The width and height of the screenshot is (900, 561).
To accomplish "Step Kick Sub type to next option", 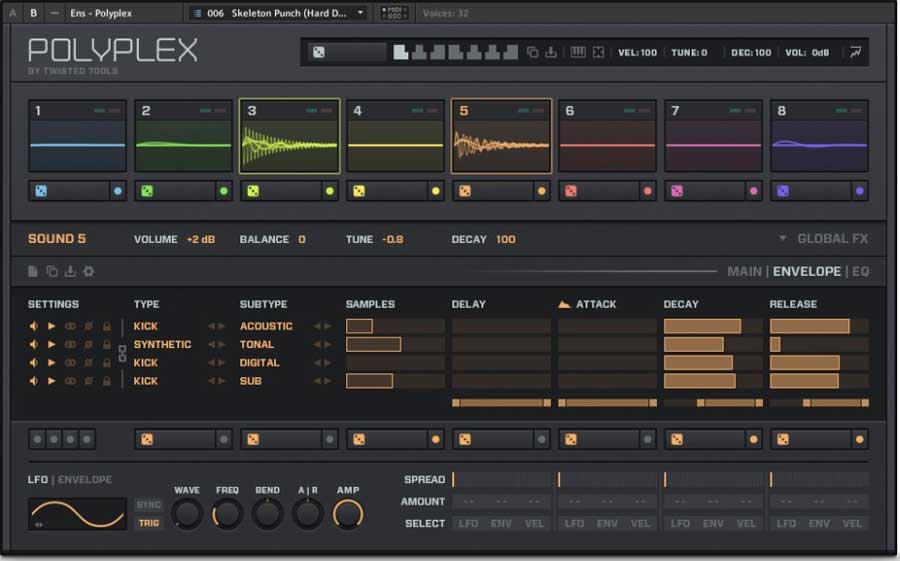I will click(x=222, y=381).
